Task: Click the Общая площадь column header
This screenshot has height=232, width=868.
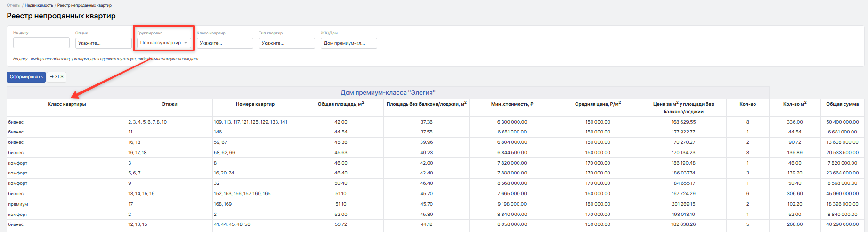Action: coord(341,104)
